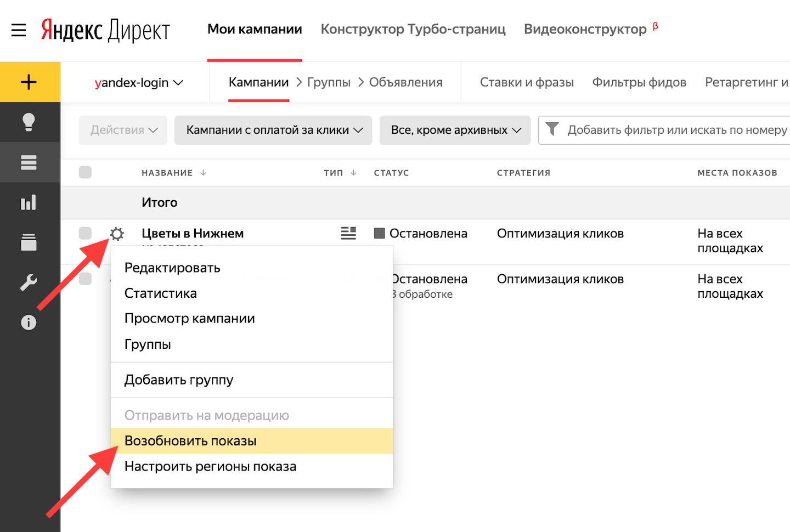Choose Статистика in context menu
790x532 pixels.
pos(252,293)
